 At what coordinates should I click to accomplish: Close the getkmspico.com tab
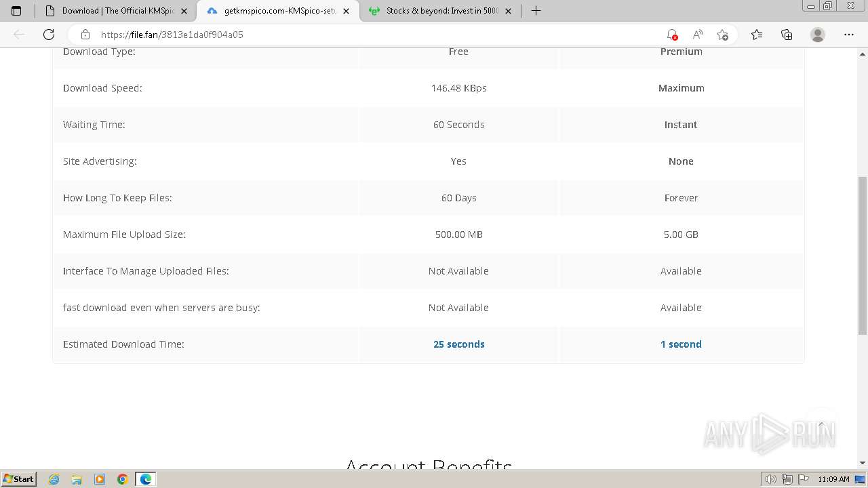[346, 11]
